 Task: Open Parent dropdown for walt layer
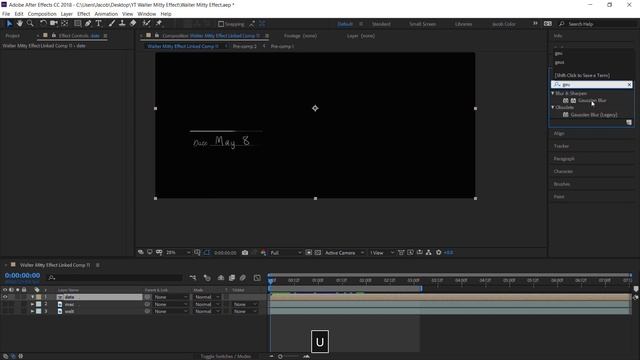point(170,311)
